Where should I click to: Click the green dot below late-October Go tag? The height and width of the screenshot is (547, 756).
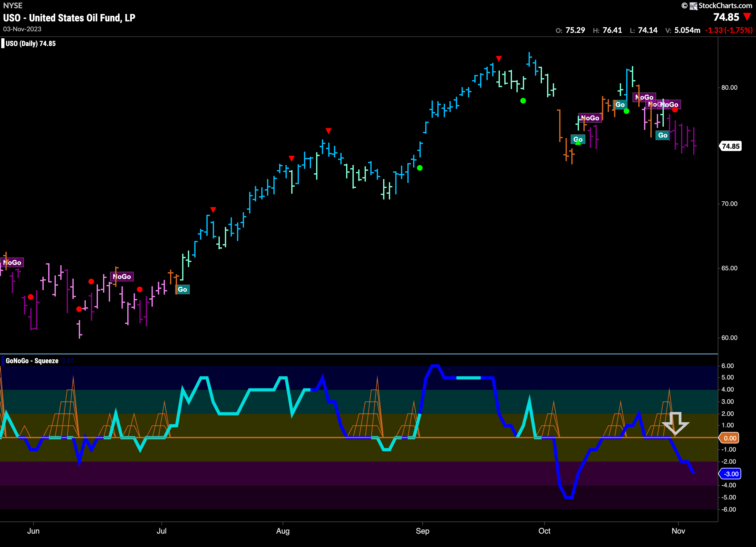[627, 111]
